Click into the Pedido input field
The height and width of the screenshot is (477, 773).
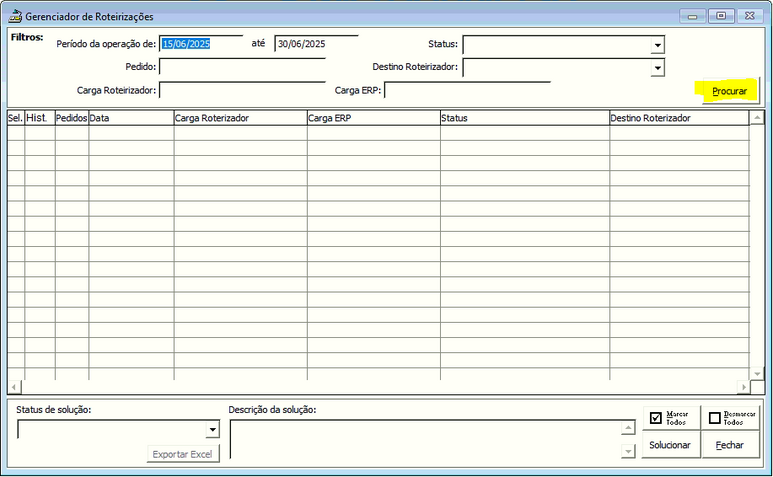point(242,67)
